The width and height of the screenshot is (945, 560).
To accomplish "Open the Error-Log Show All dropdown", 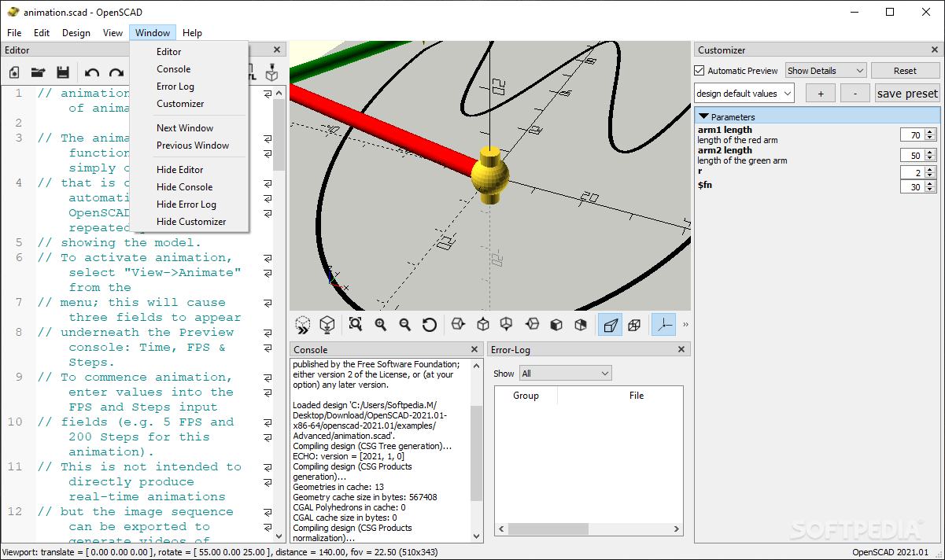I will point(565,374).
